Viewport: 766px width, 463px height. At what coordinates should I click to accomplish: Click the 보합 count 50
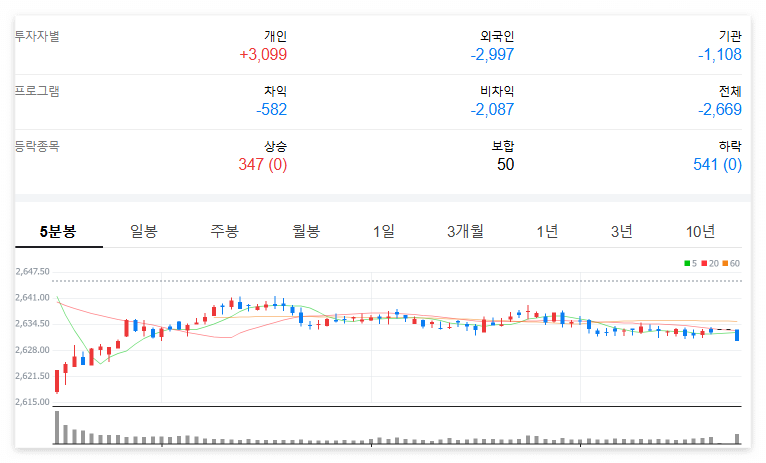[x=506, y=165]
